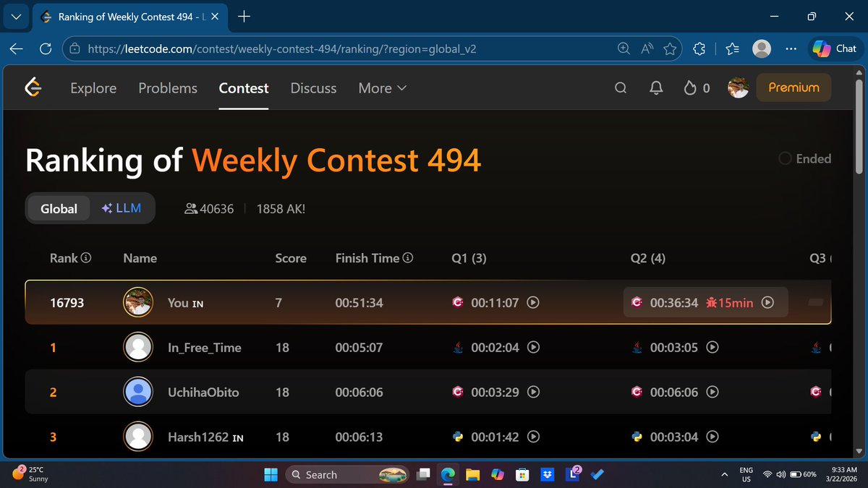Click UchihaObito's avatar
Screen dimensions: 868x488
click(138, 392)
